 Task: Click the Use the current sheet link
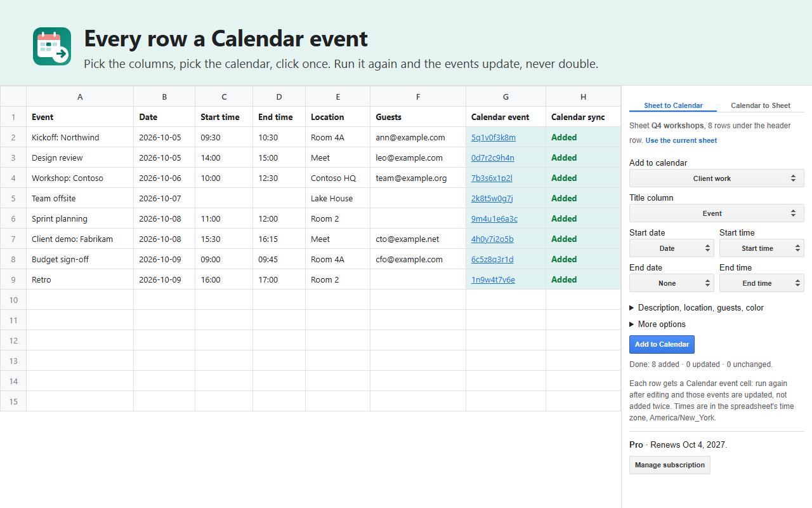[x=681, y=140]
